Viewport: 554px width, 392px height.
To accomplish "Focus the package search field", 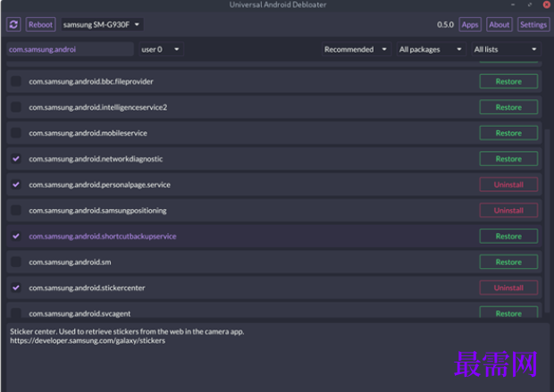I will [x=70, y=49].
